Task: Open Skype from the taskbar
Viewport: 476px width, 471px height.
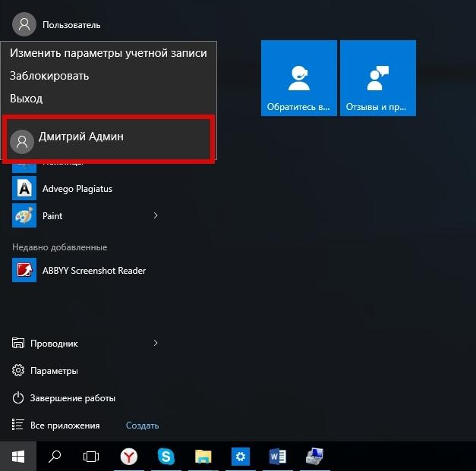Action: pos(165,456)
